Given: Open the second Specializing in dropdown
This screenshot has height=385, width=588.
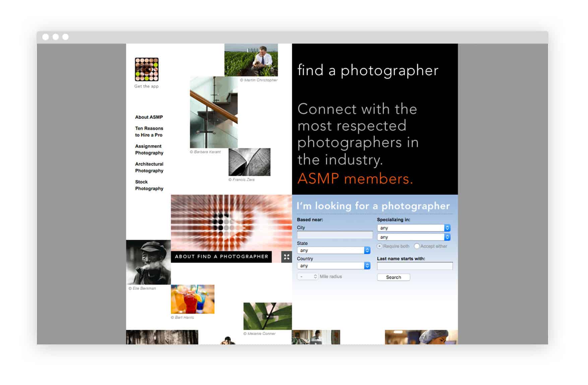Looking at the screenshot, I should point(413,237).
